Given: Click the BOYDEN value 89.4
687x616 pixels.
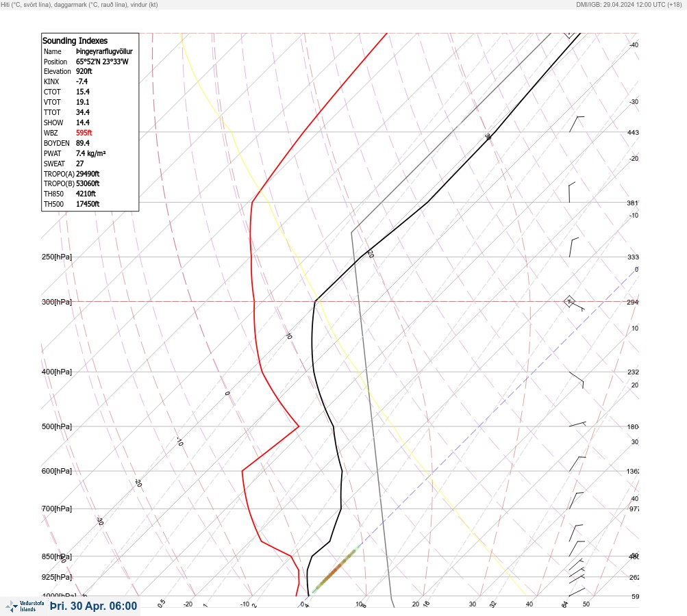Looking at the screenshot, I should (83, 143).
